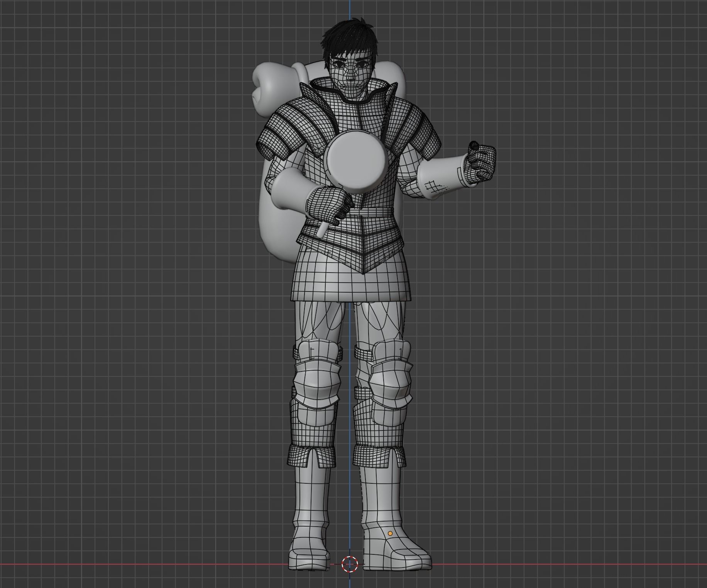Select the raised clenched fist
The height and width of the screenshot is (588, 707).
click(x=480, y=162)
